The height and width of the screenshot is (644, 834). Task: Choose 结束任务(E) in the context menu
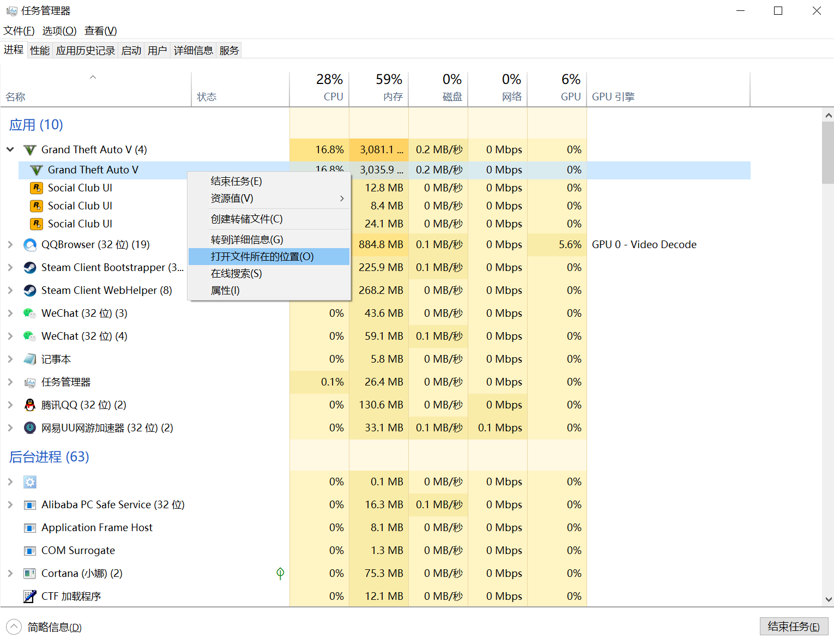pyautogui.click(x=269, y=181)
